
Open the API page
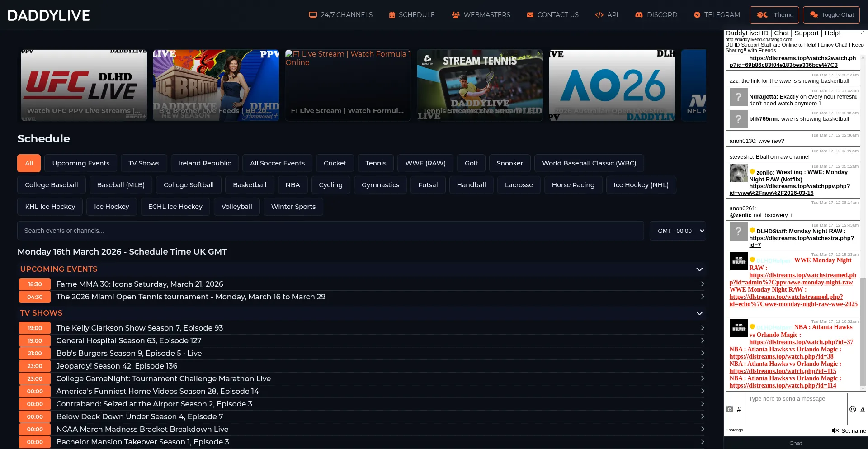pyautogui.click(x=607, y=15)
